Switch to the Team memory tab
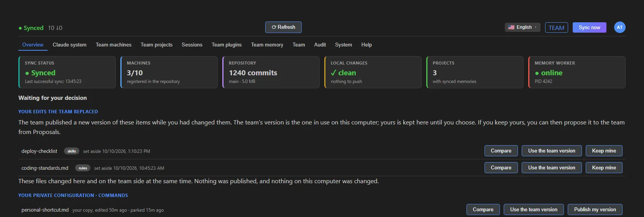 [x=267, y=45]
